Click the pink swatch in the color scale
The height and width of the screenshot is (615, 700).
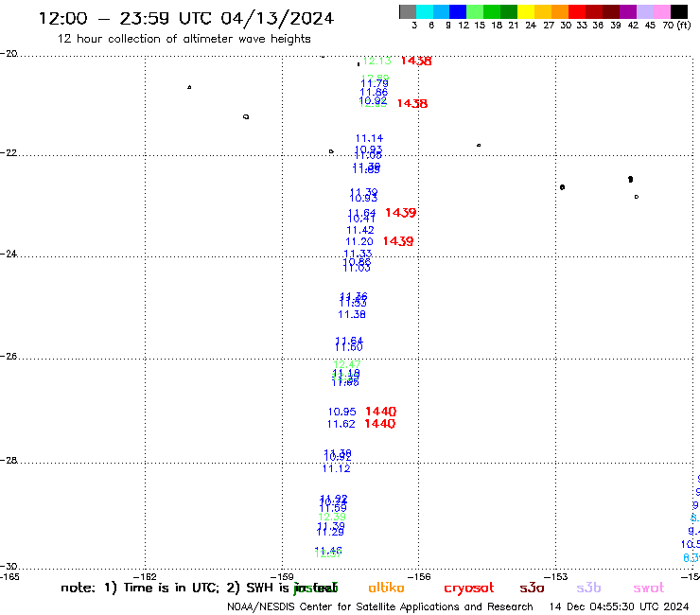click(x=662, y=11)
